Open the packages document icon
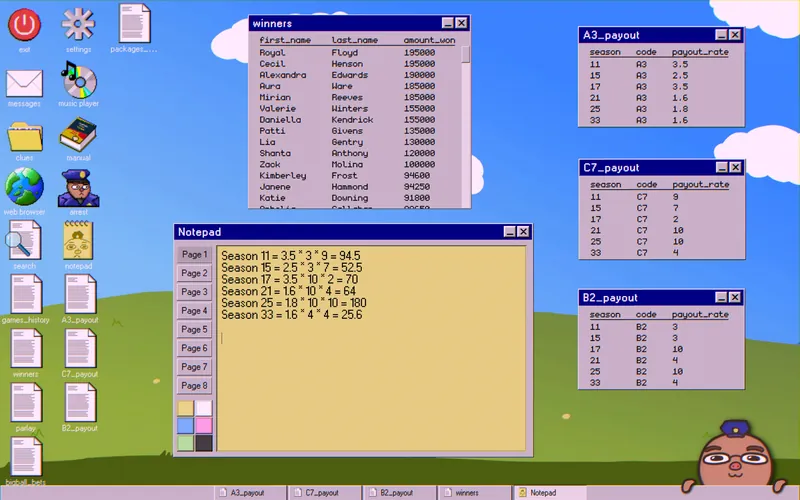This screenshot has height=500, width=800. (x=135, y=23)
